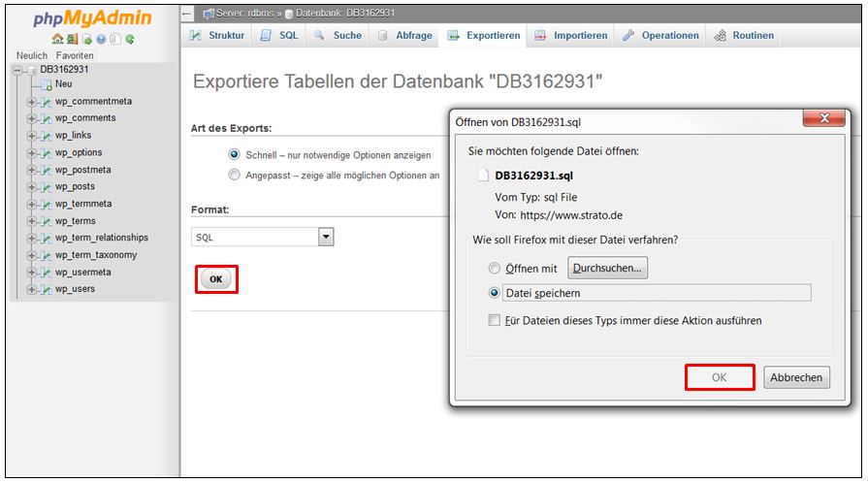Screen dimensions: 868x483
Task: Expand the wp_posts tree node
Action: point(32,187)
